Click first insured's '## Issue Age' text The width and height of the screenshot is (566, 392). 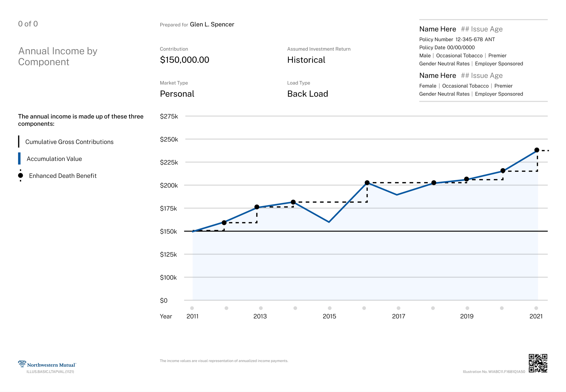482,29
